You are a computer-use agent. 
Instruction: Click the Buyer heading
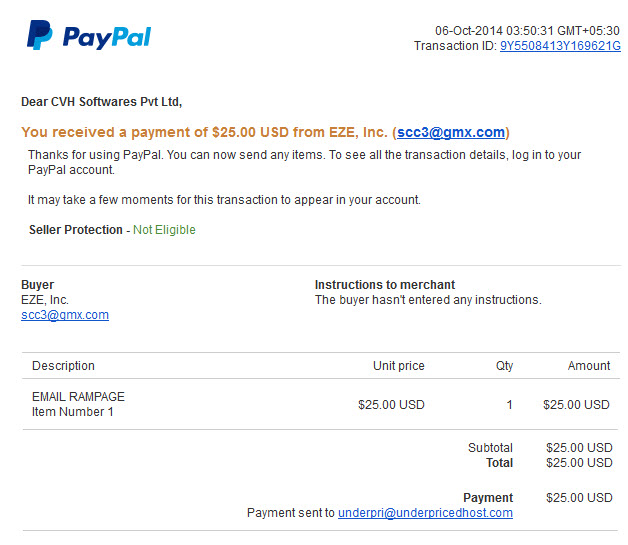(x=37, y=285)
